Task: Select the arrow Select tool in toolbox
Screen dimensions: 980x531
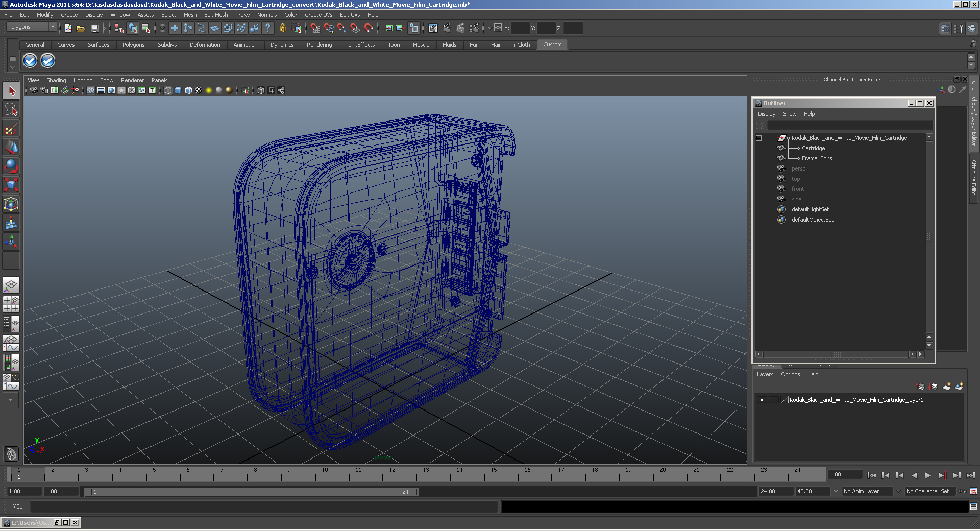Action: point(11,91)
